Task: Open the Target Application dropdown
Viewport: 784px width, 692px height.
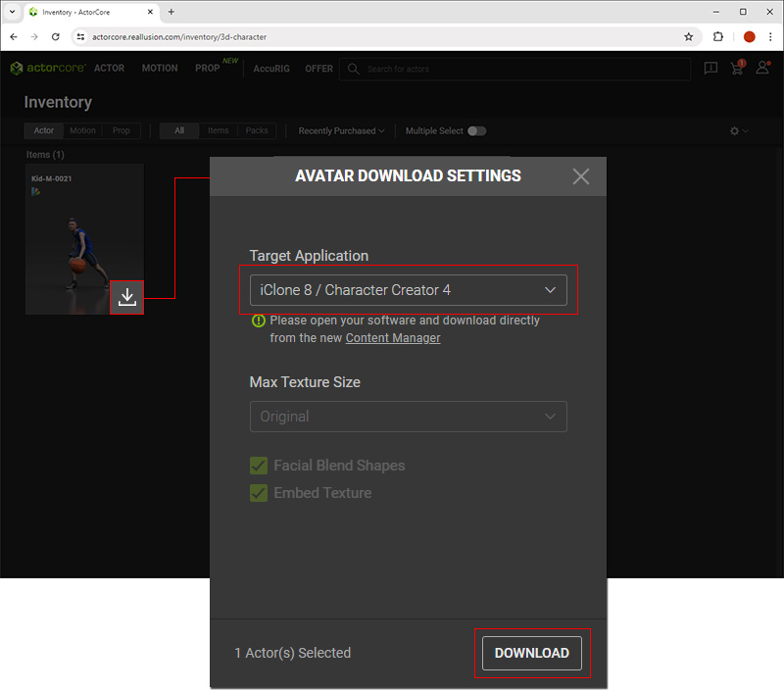Action: pyautogui.click(x=408, y=290)
